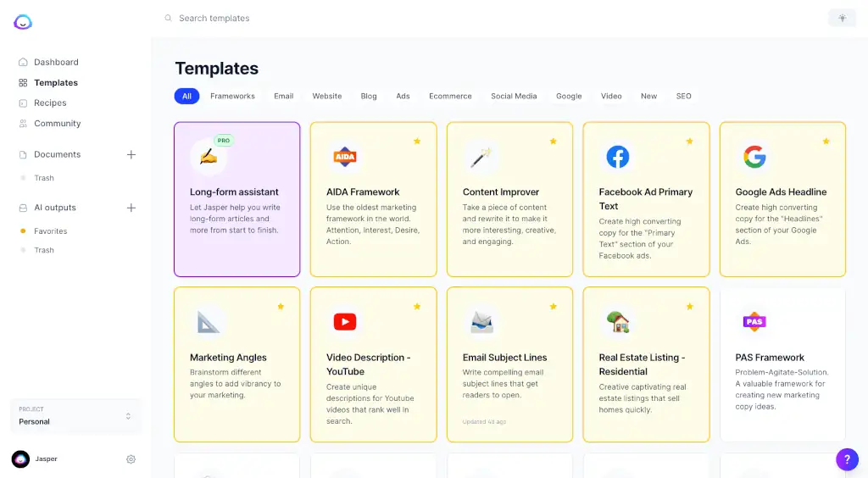
Task: Click the Search templates field
Action: (214, 19)
